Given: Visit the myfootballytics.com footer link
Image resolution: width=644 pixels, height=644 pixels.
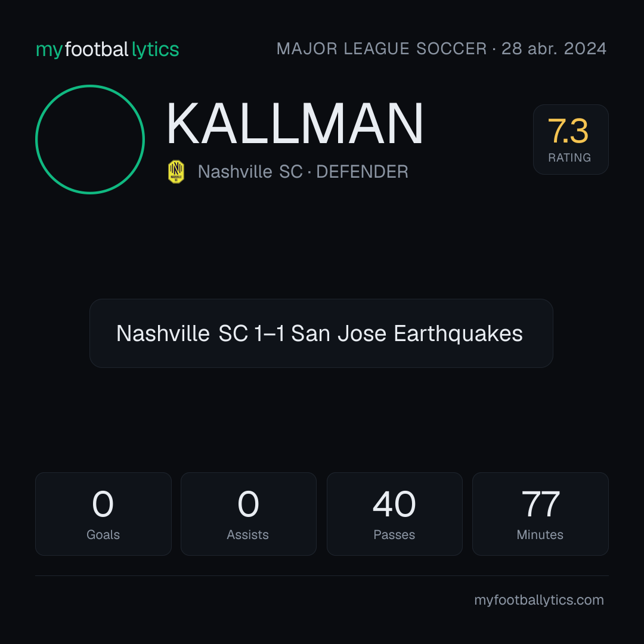Looking at the screenshot, I should click(x=539, y=600).
